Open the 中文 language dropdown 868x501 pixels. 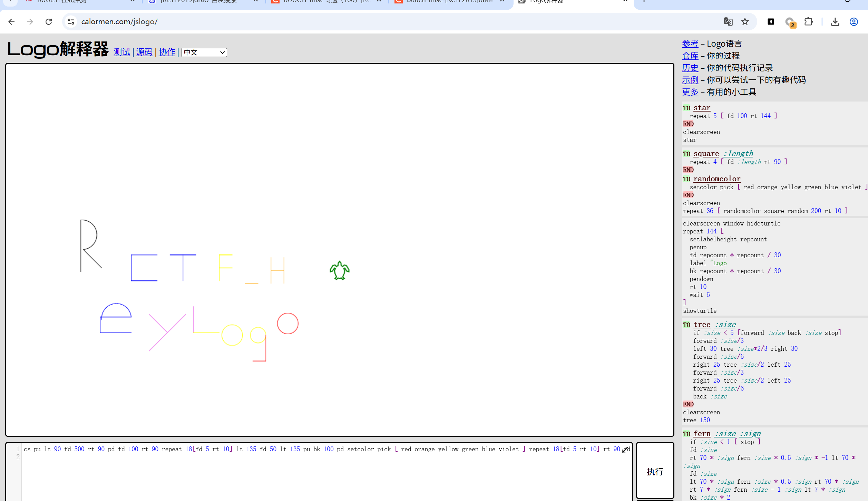(x=204, y=52)
